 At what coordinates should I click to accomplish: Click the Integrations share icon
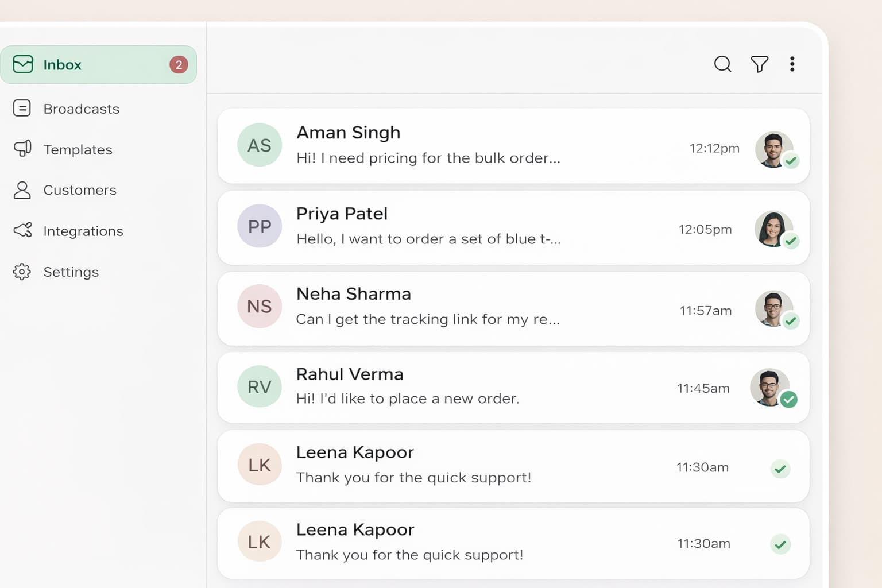tap(22, 230)
